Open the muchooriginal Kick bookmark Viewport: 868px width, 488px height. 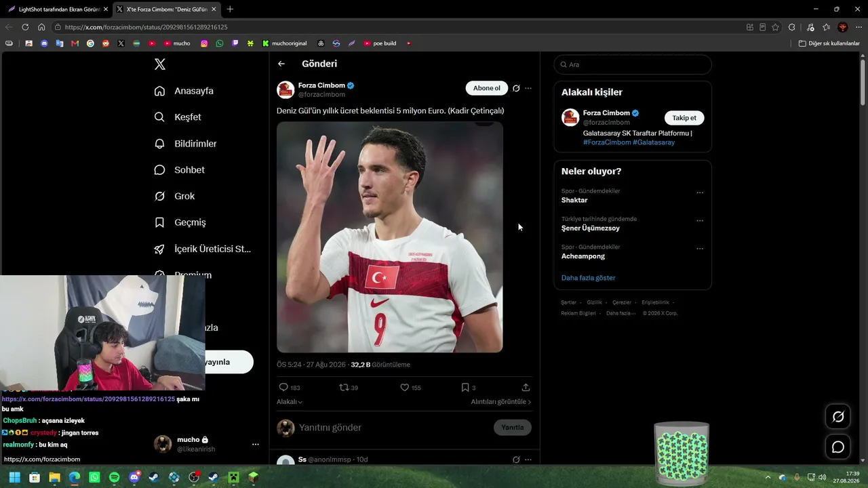(284, 43)
